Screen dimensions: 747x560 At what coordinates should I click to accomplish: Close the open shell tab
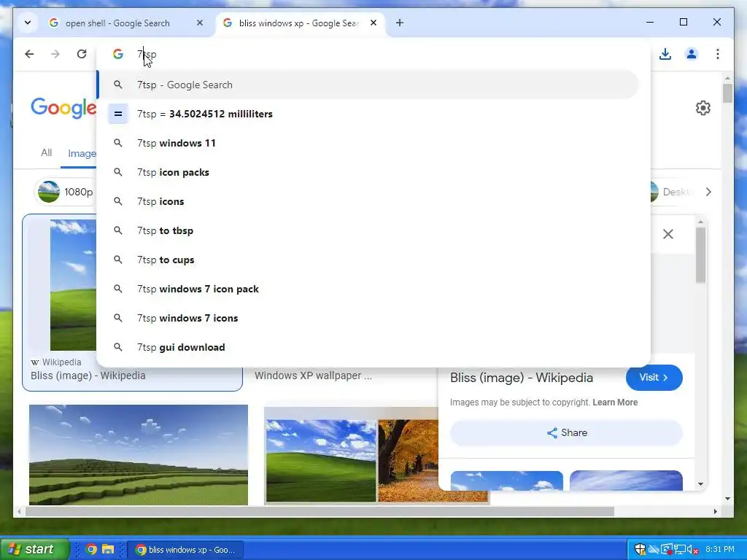tap(200, 23)
